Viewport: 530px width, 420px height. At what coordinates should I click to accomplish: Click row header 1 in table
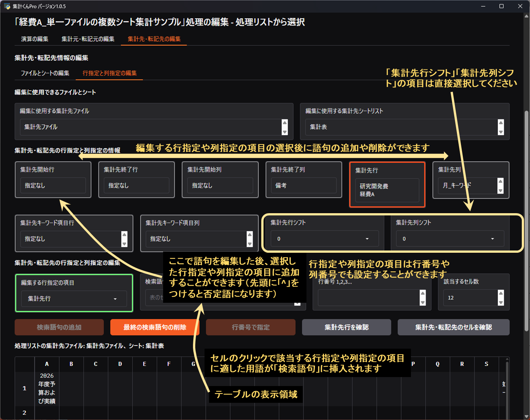[x=25, y=389]
